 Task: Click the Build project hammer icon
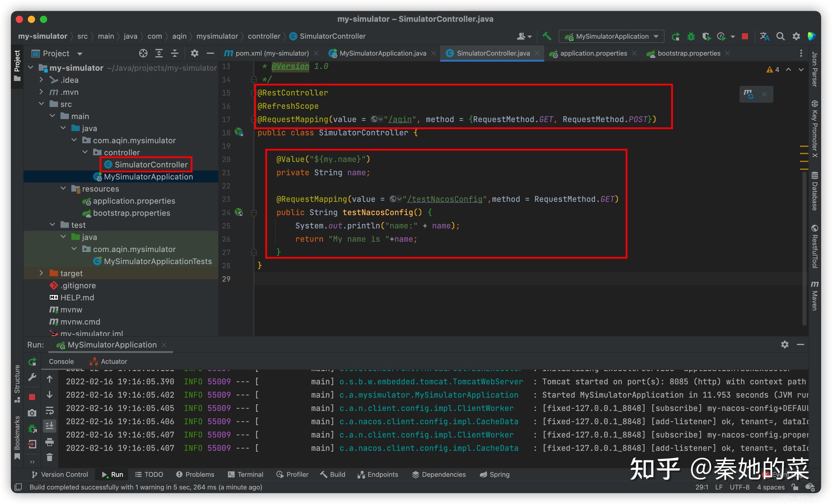click(x=547, y=36)
